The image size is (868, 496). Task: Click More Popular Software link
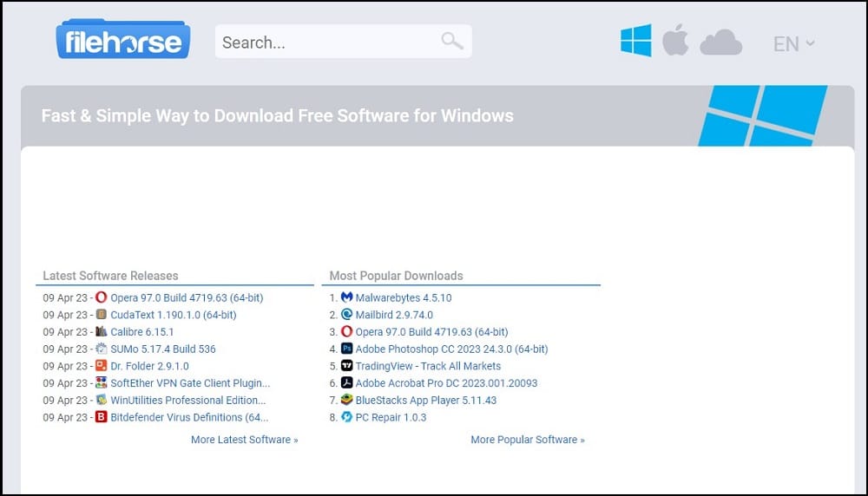(528, 440)
